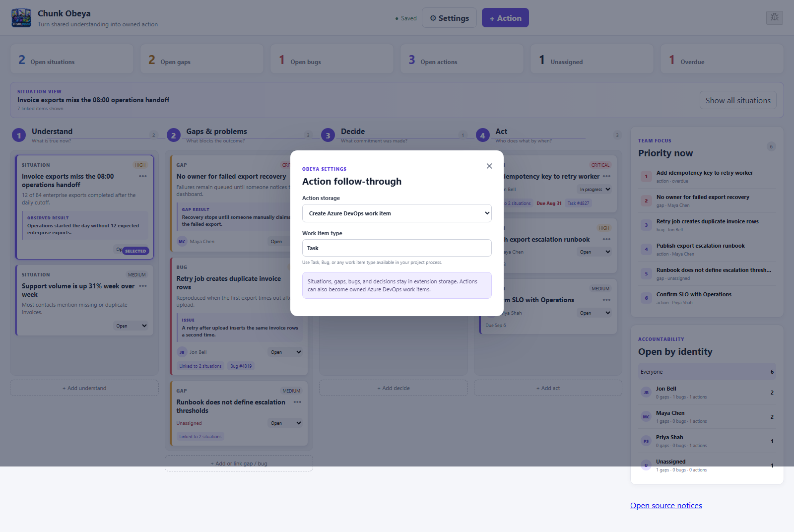Click + Add or link gap / bug
The height and width of the screenshot is (532, 794).
[239, 464]
